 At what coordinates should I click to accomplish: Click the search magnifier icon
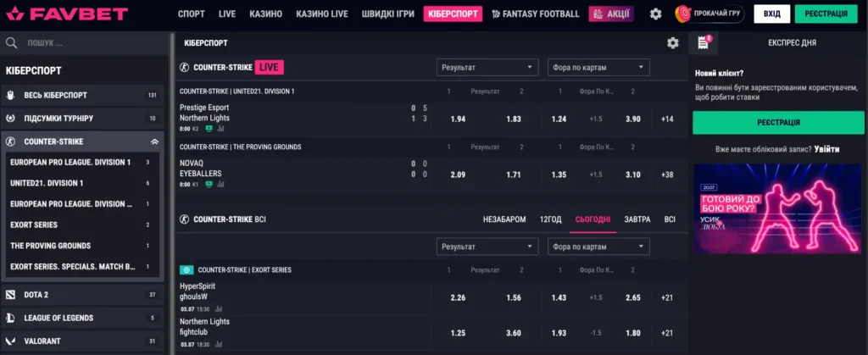(11, 43)
